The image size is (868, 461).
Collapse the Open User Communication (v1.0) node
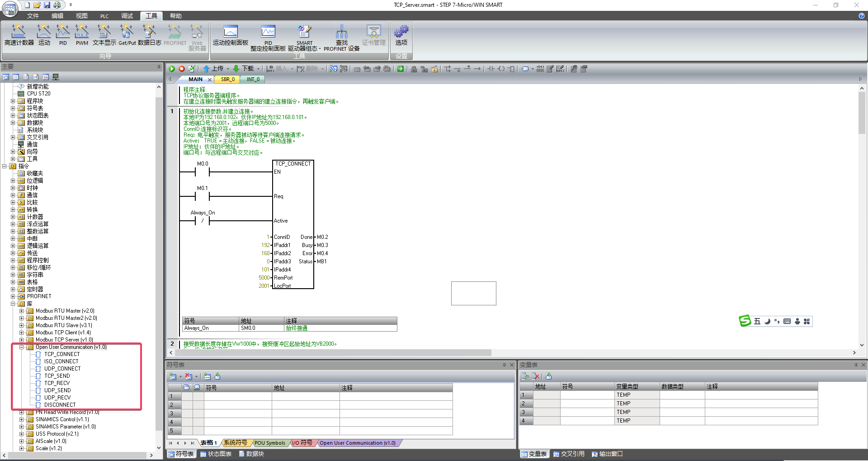21,347
